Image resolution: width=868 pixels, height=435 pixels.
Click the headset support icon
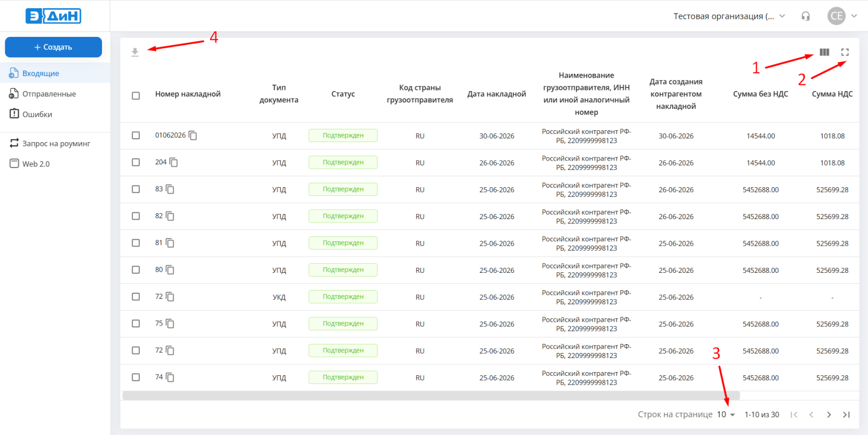click(806, 16)
